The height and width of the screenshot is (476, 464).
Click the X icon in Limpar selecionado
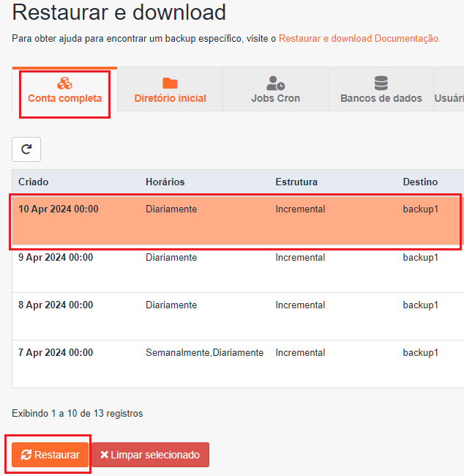click(x=105, y=455)
